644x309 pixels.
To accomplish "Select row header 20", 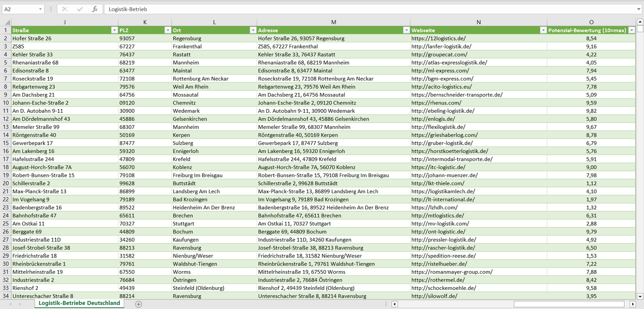I will coord(6,183).
